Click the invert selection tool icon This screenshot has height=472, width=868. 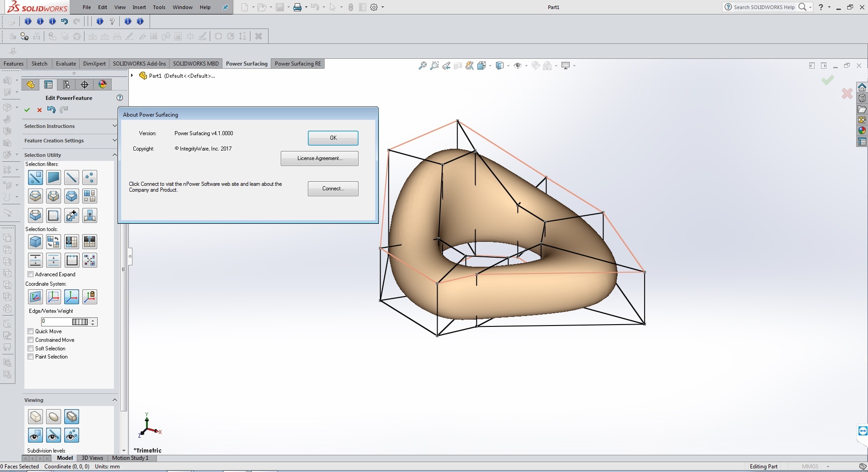(x=53, y=242)
